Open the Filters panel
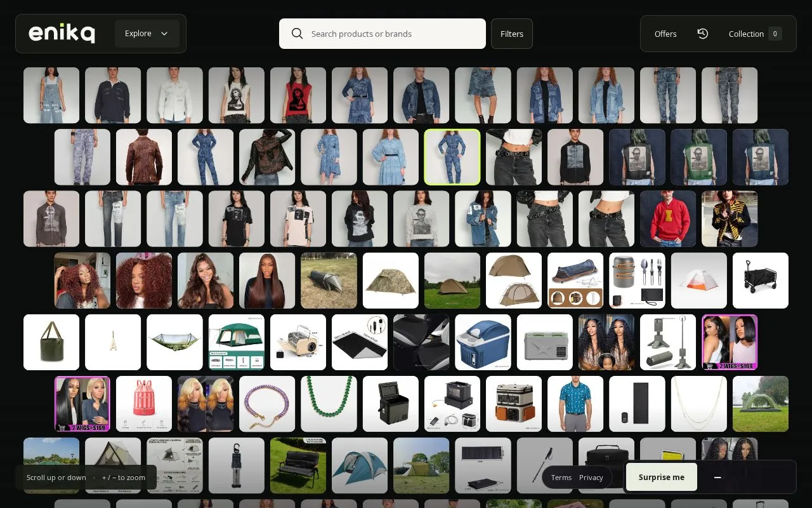 [512, 34]
